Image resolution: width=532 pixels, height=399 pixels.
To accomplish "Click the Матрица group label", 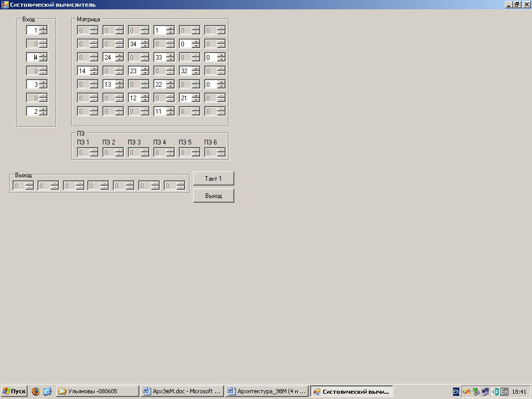I will (x=88, y=19).
